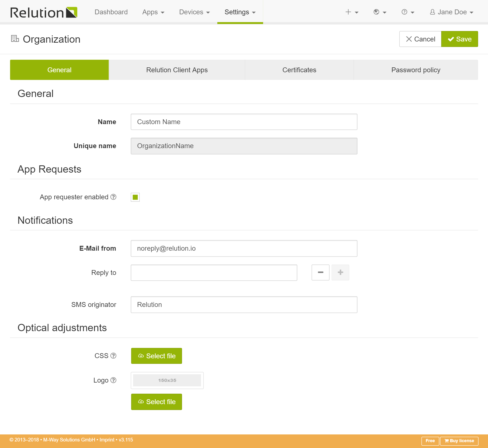Click the Buy license button
The height and width of the screenshot is (448, 488).
[459, 441]
